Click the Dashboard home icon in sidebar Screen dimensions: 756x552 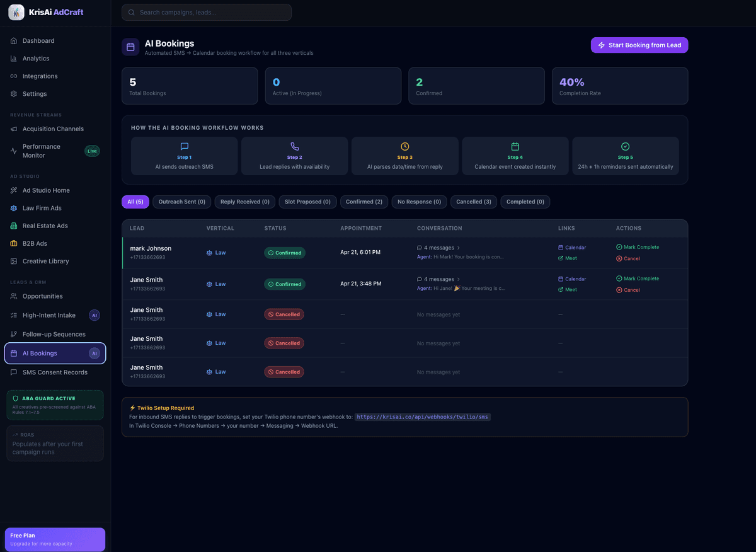14,41
